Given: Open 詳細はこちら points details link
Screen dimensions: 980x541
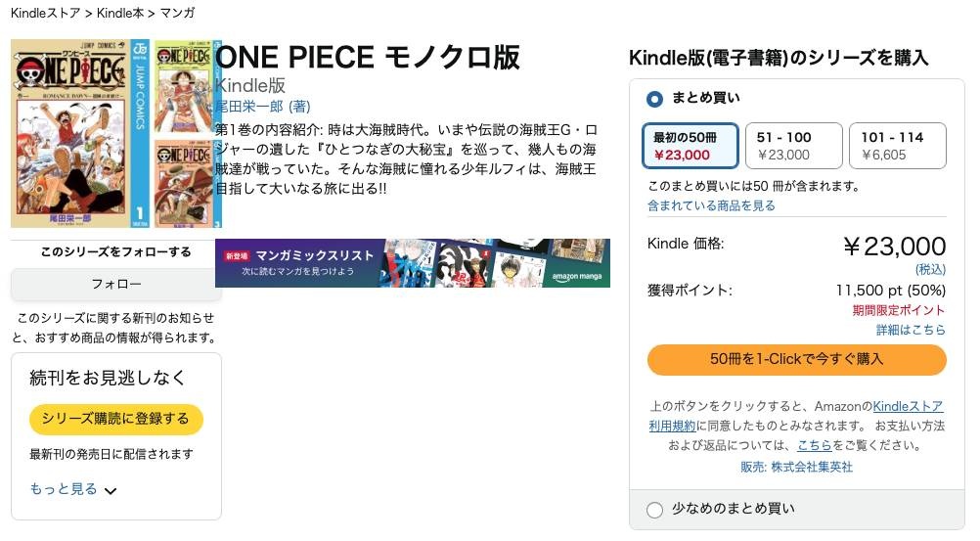Looking at the screenshot, I should click(x=911, y=330).
